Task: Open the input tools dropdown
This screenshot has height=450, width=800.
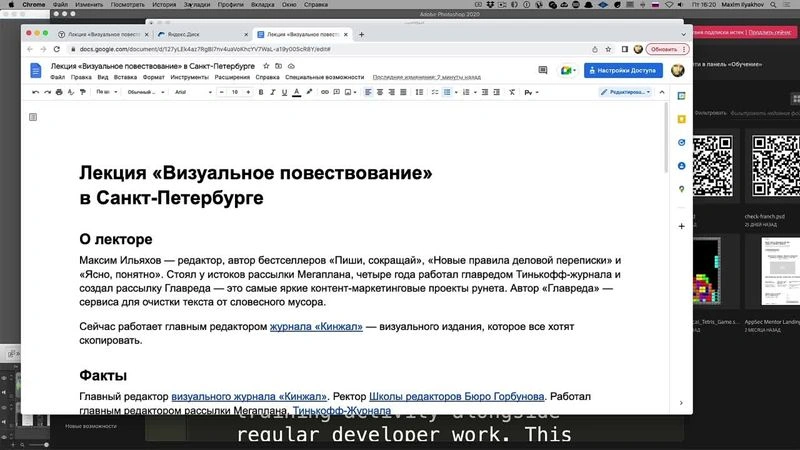Action: coord(531,92)
